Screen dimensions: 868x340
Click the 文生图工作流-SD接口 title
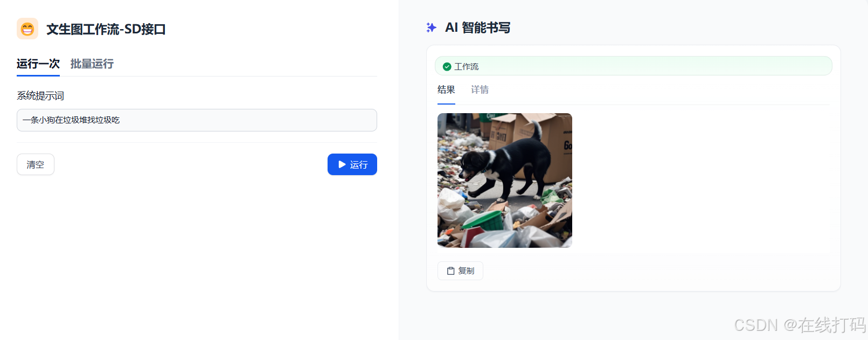106,29
